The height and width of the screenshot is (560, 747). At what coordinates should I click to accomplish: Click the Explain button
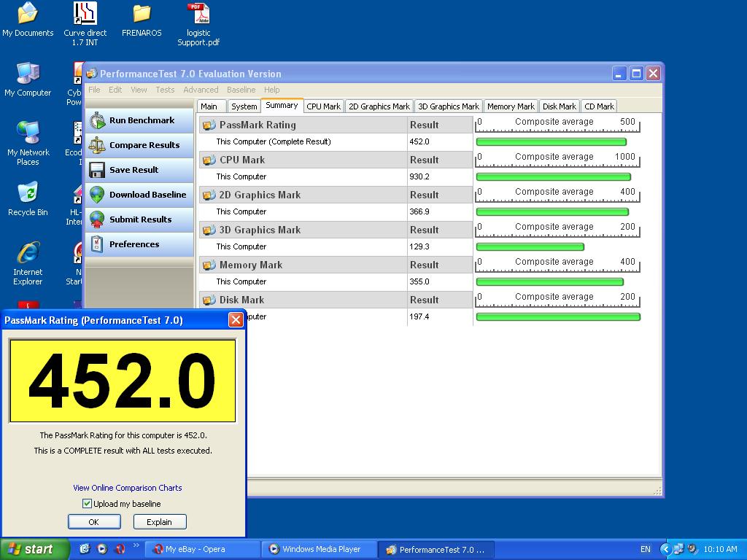click(x=159, y=522)
